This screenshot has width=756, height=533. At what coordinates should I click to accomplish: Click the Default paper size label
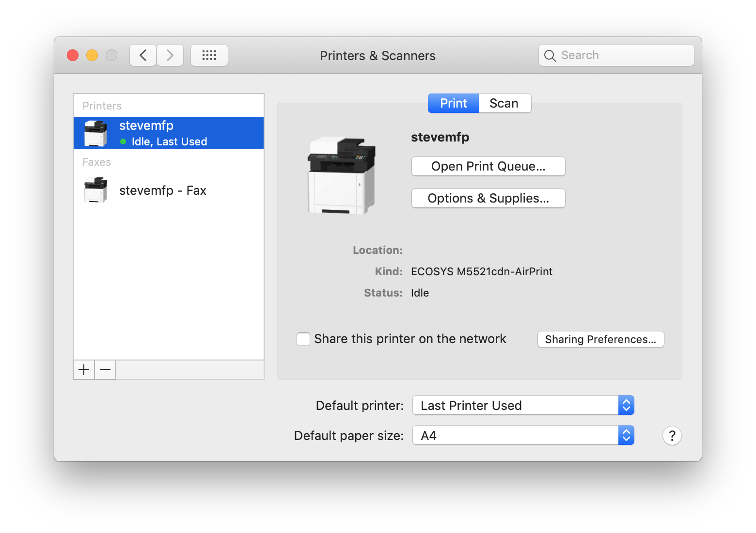tap(349, 436)
